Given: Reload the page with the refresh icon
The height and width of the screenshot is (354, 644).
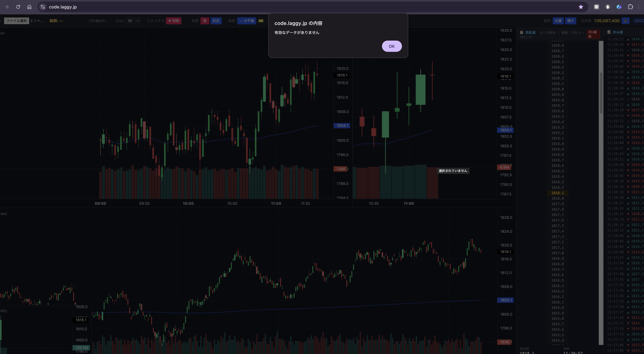Looking at the screenshot, I should 18,7.
